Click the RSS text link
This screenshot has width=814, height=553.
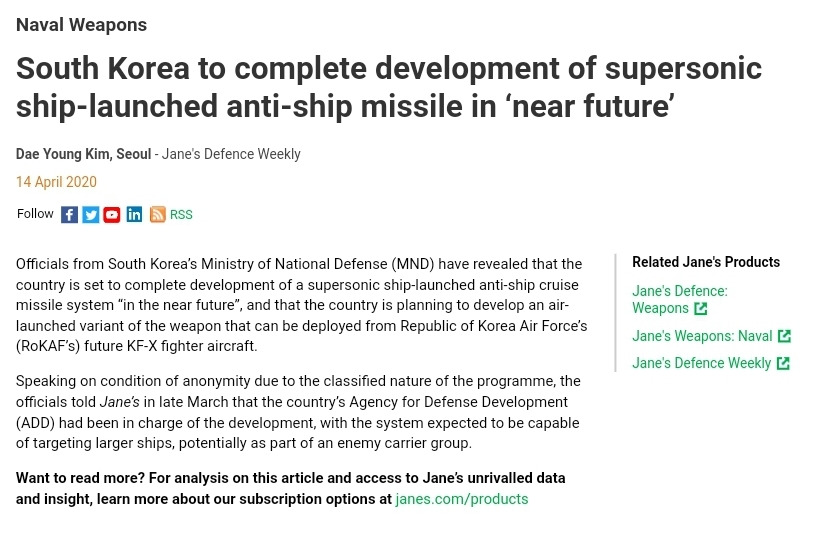tap(181, 214)
